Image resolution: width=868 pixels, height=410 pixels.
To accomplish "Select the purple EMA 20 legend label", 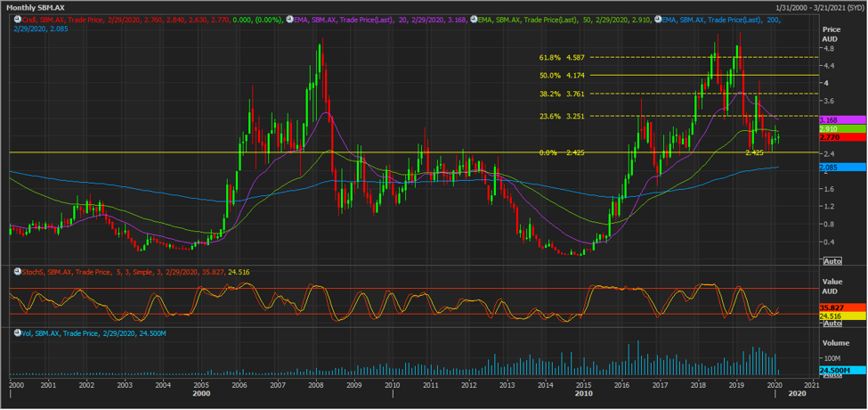I will [x=380, y=20].
